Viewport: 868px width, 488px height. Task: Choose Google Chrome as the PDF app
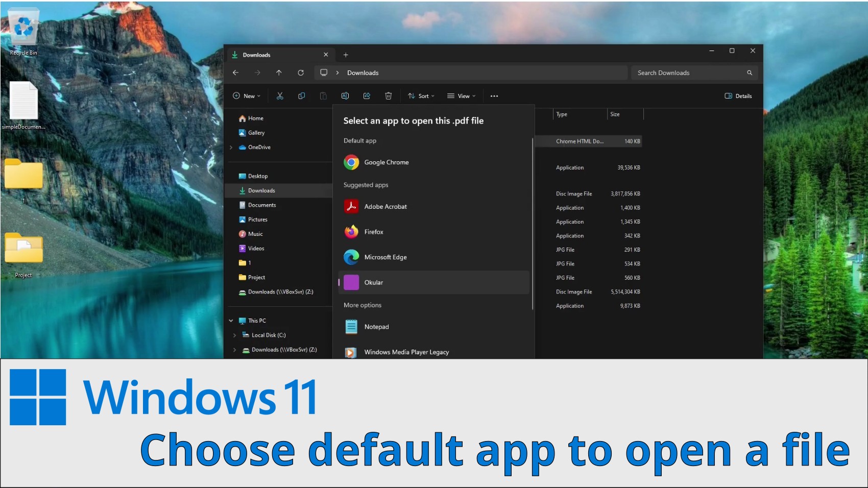(386, 162)
